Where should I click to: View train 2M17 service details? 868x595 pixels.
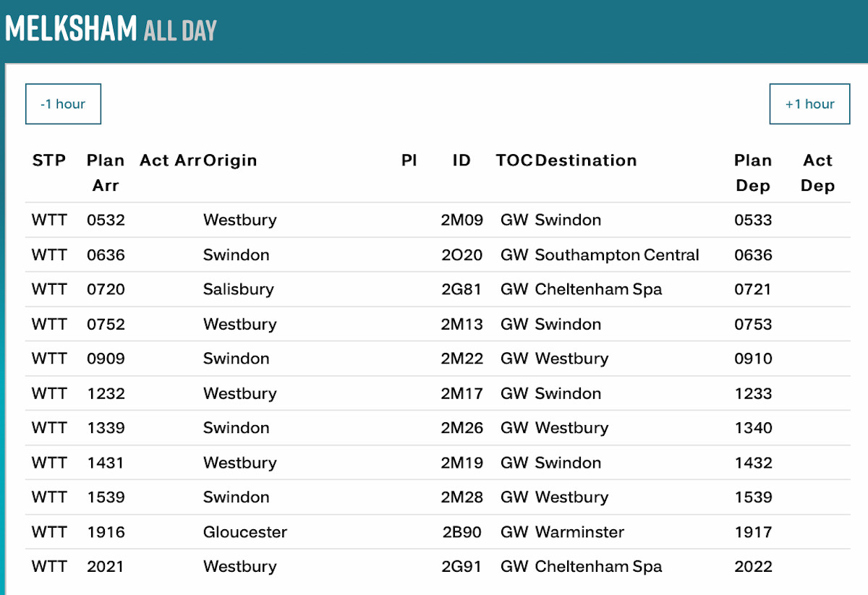pos(461,393)
